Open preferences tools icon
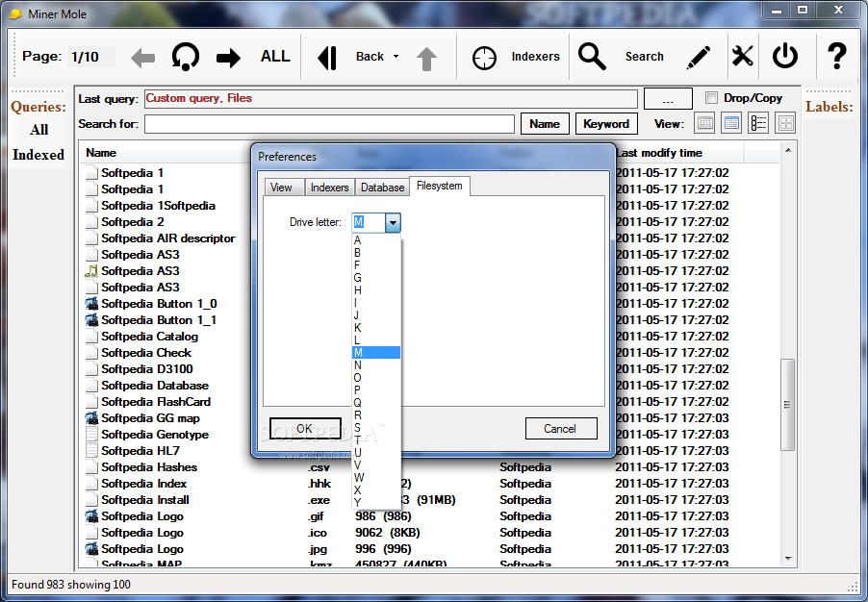The height and width of the screenshot is (602, 868). click(742, 57)
